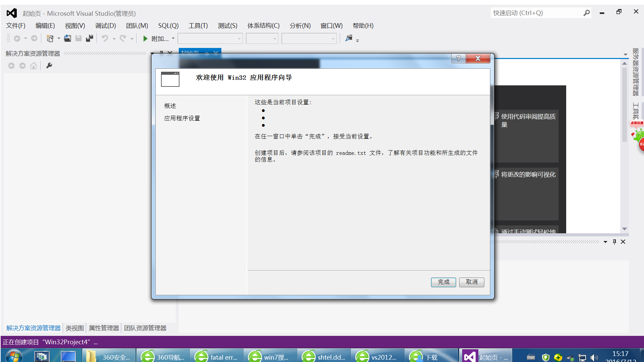Open the 文件(F) menu

[x=16, y=26]
